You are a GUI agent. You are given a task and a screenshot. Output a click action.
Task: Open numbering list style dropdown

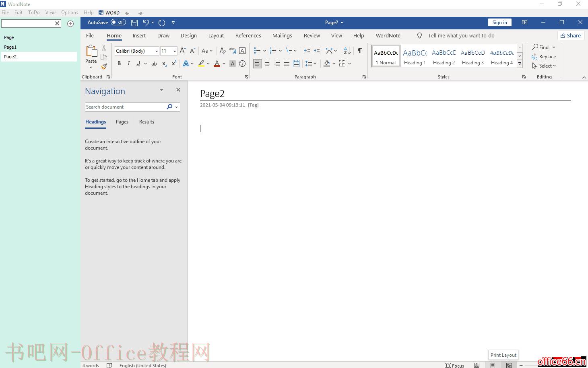(280, 51)
